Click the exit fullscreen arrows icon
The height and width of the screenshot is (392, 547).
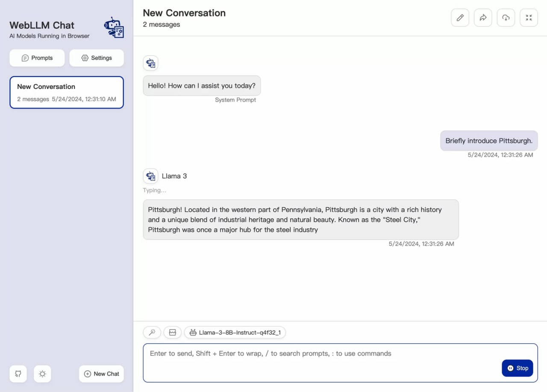click(x=529, y=18)
